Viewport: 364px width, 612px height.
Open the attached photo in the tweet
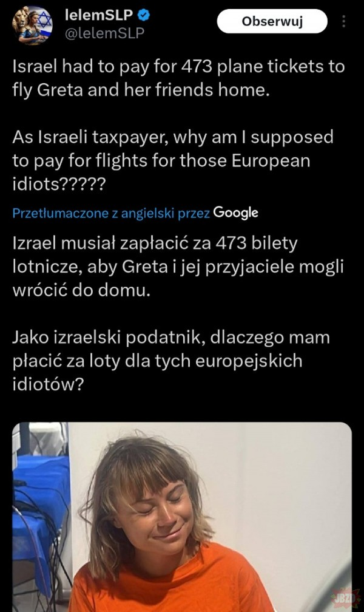pyautogui.click(x=182, y=517)
